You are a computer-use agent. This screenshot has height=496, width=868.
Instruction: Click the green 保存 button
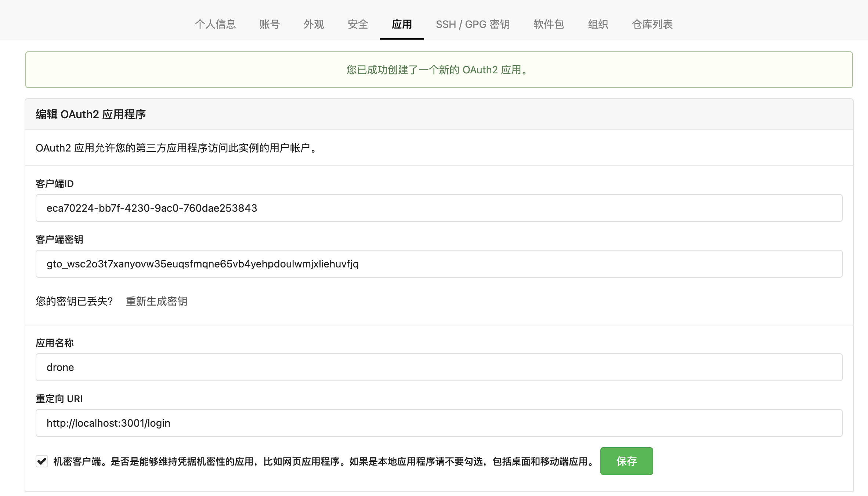tap(626, 461)
